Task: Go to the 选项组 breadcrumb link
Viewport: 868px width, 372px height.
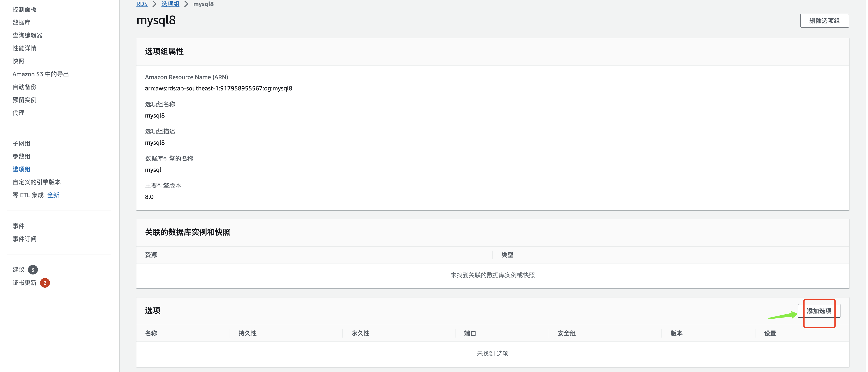Action: (170, 4)
